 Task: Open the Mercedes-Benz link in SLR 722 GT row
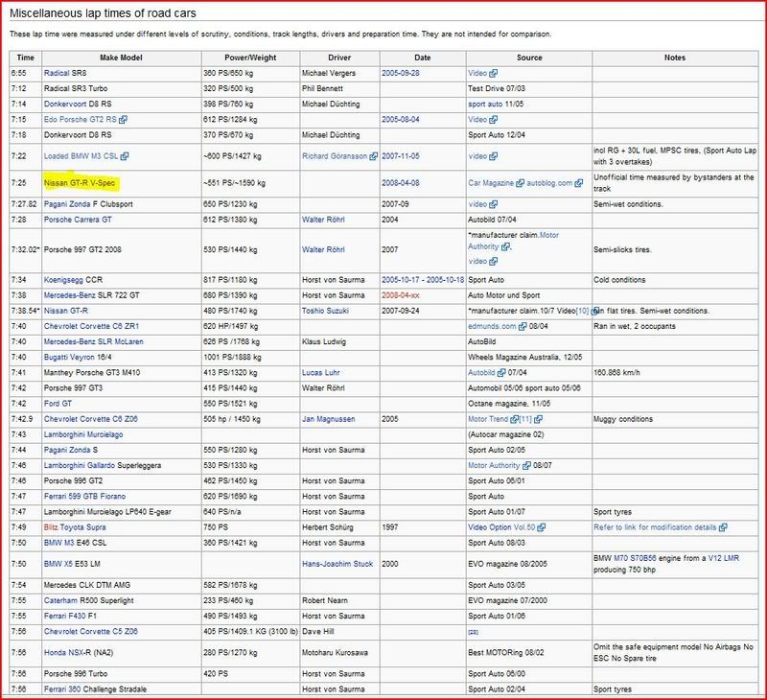[72, 295]
